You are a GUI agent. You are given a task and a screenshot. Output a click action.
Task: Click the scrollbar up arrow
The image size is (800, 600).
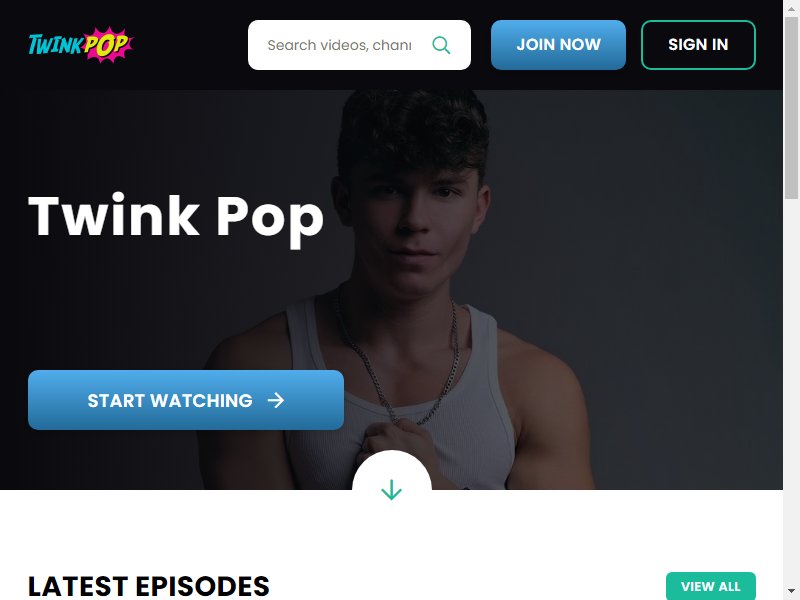point(791,8)
